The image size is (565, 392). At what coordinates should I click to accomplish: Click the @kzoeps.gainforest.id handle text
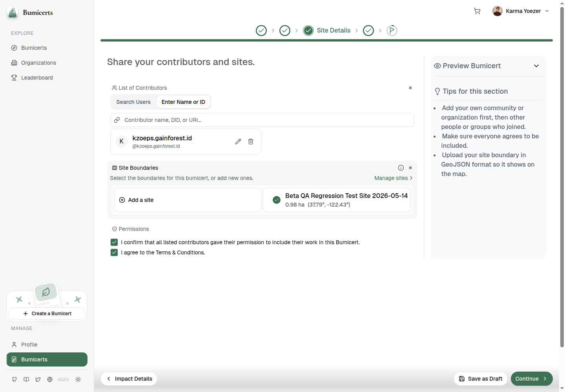click(156, 146)
